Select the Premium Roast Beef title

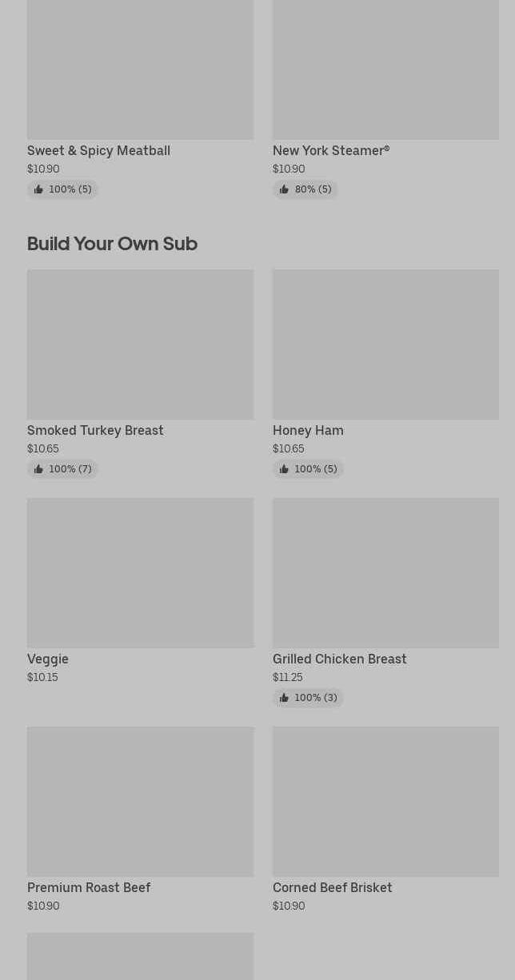click(x=89, y=887)
